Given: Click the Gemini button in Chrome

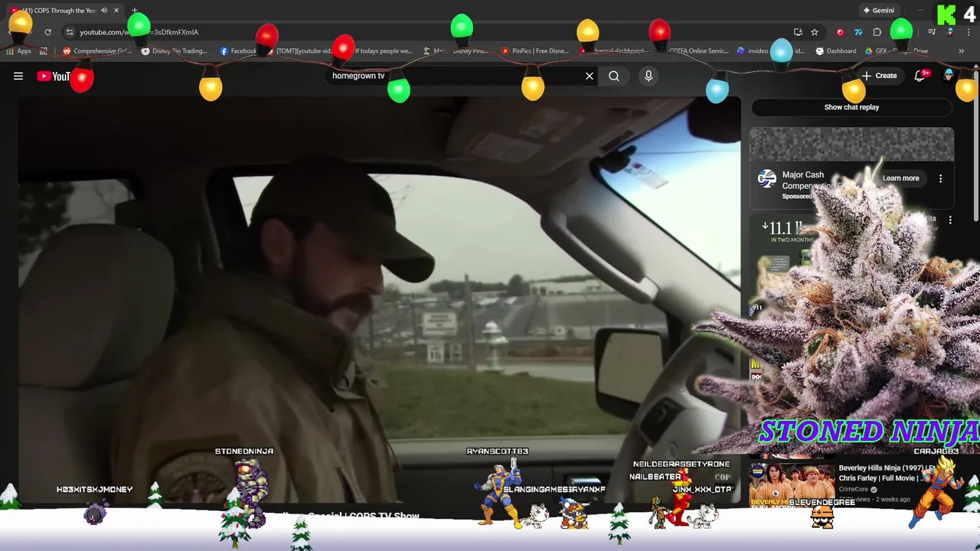Looking at the screenshot, I should click(878, 11).
